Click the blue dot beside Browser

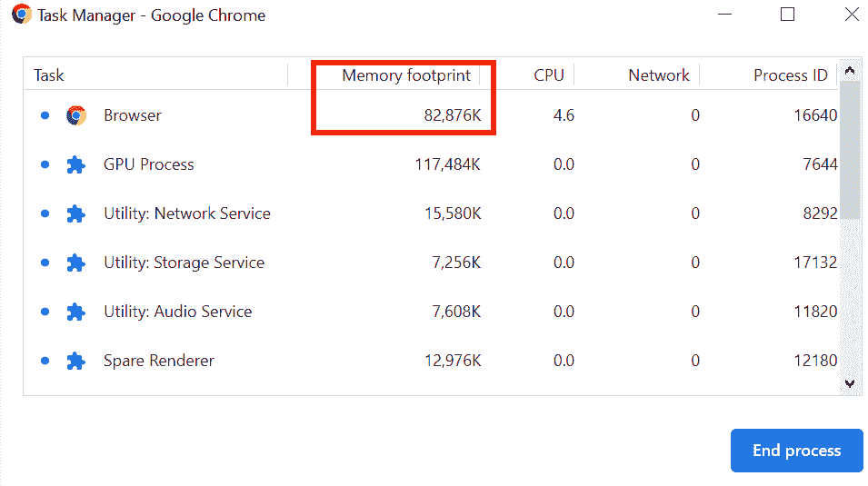coord(45,115)
